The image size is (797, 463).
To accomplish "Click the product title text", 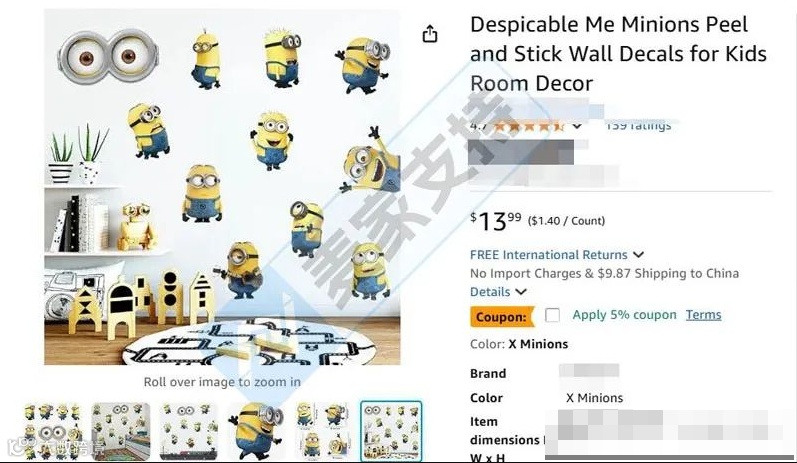I will click(x=618, y=54).
